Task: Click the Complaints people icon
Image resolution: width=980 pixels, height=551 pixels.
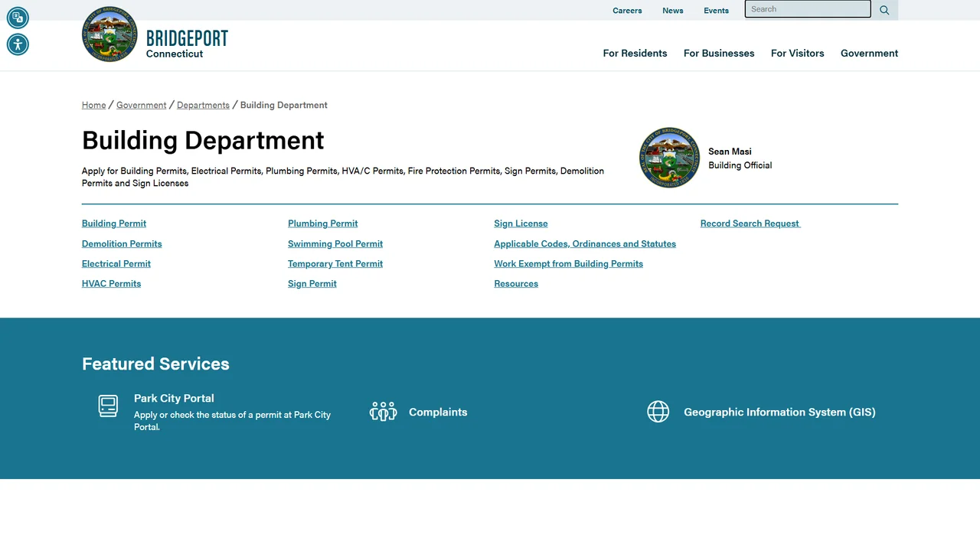Action: coord(383,412)
